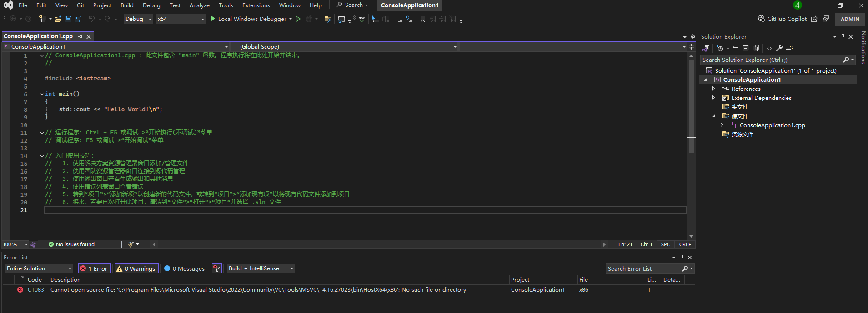
Task: Open the Entire Solution scope dropdown
Action: coord(39,268)
